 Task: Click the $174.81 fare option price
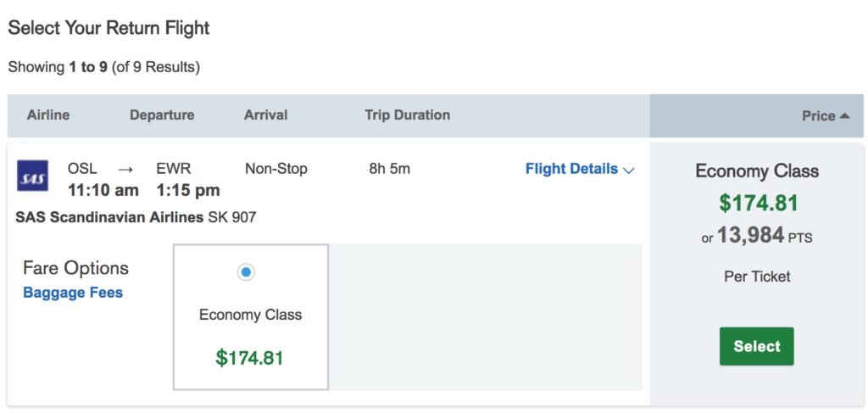tap(249, 357)
